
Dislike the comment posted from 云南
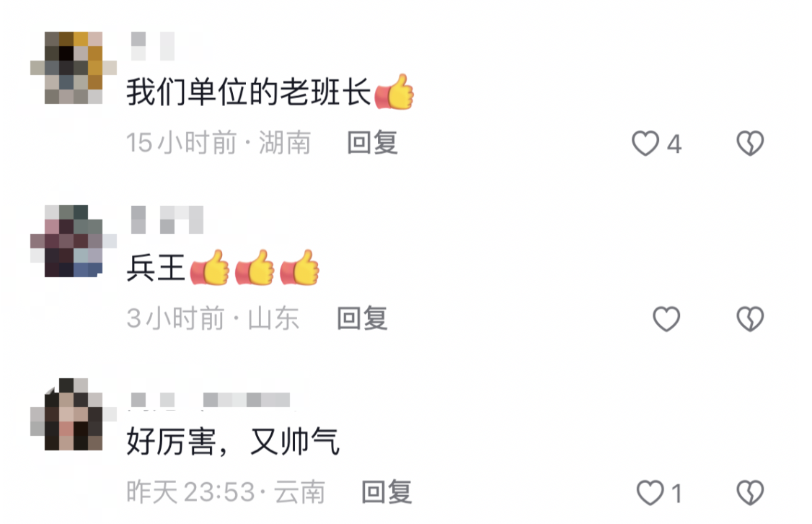750,492
